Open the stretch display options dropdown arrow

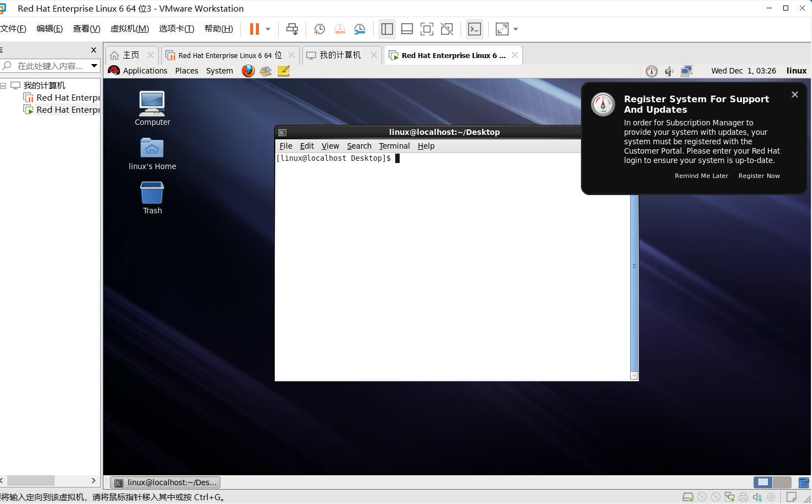point(516,29)
